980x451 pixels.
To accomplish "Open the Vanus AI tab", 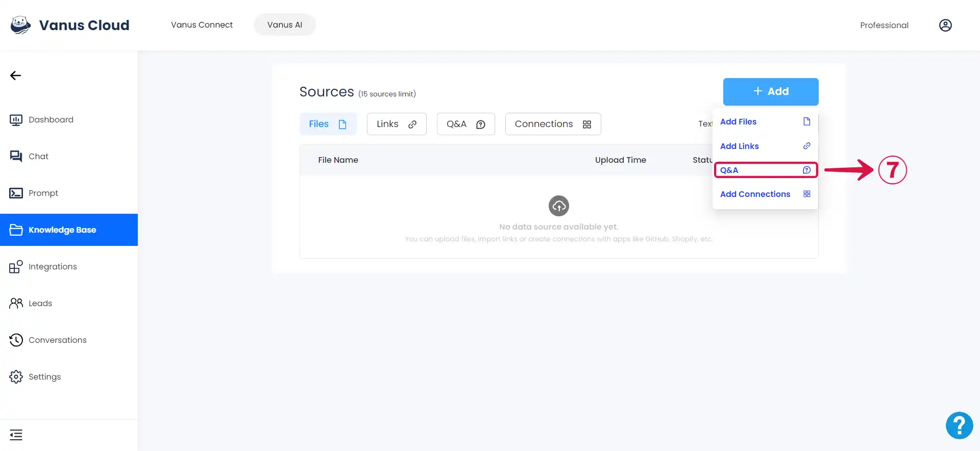I will coord(285,25).
